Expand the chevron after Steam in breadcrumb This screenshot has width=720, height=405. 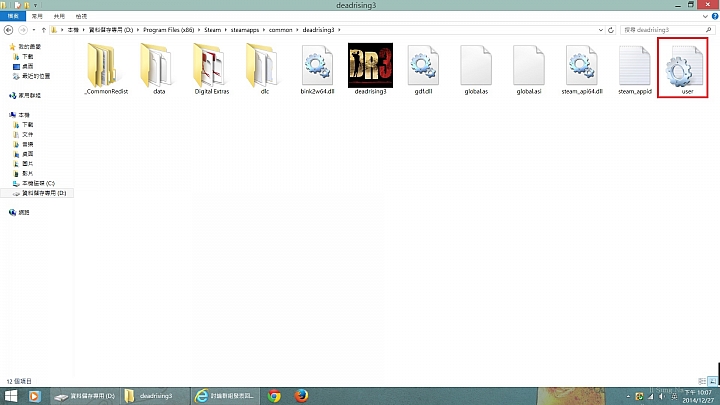pos(225,30)
